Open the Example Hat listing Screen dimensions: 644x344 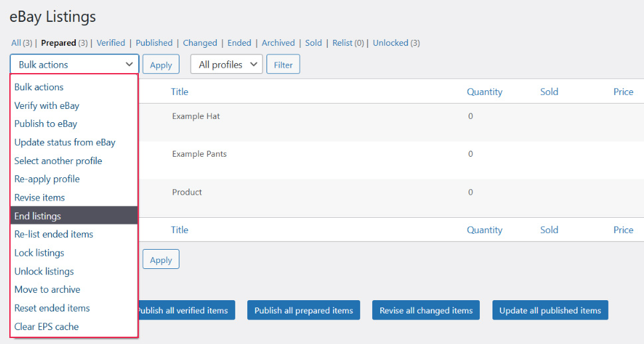click(x=196, y=116)
